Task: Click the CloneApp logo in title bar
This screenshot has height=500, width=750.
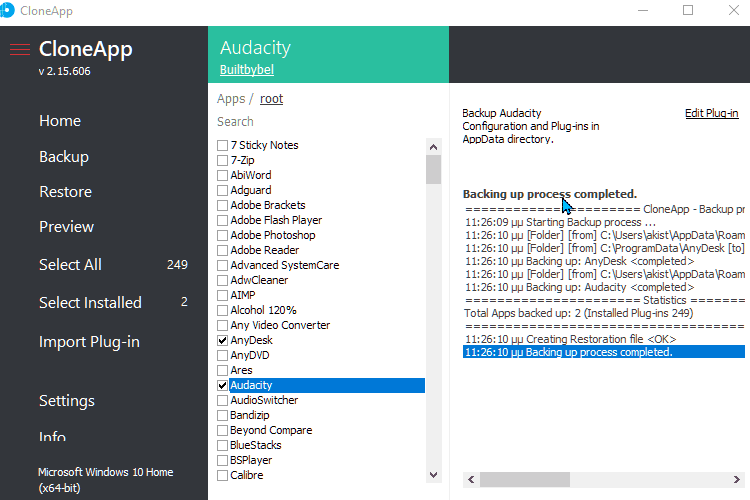Action: tap(7, 10)
